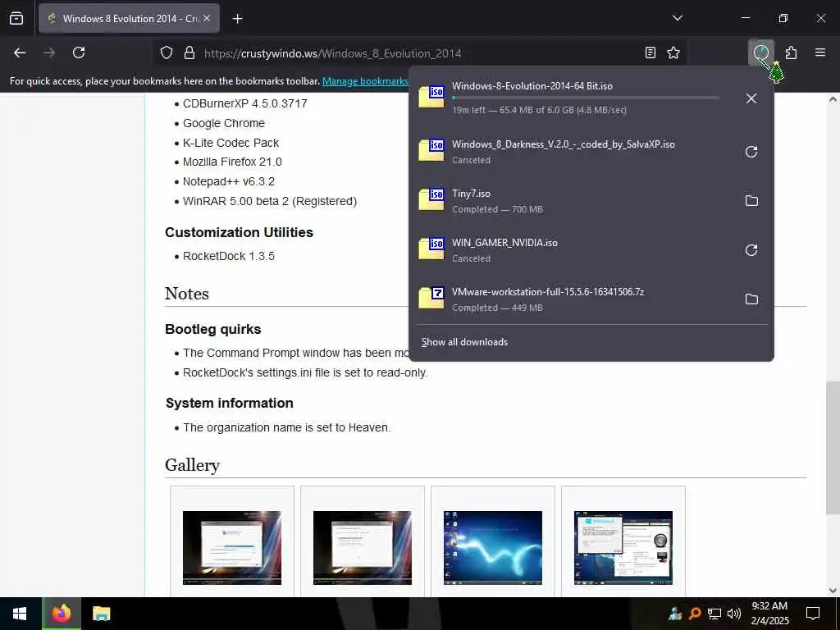The width and height of the screenshot is (840, 630).
Task: Open fourth gallery desktop screenshot thumbnail
Action: (x=623, y=547)
